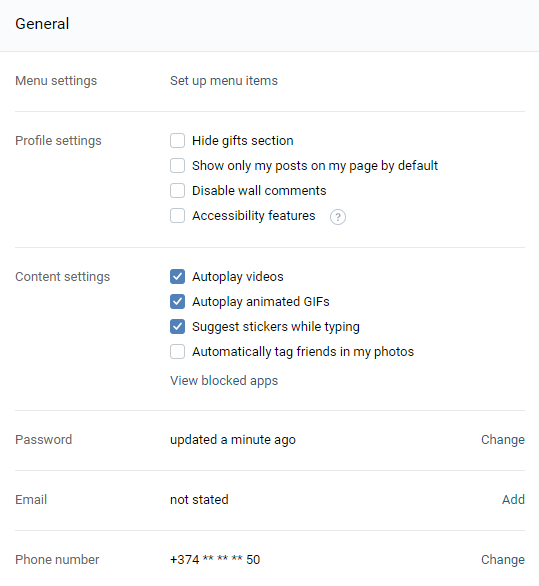Enable Automatically tag friends in my photos

coord(178,352)
